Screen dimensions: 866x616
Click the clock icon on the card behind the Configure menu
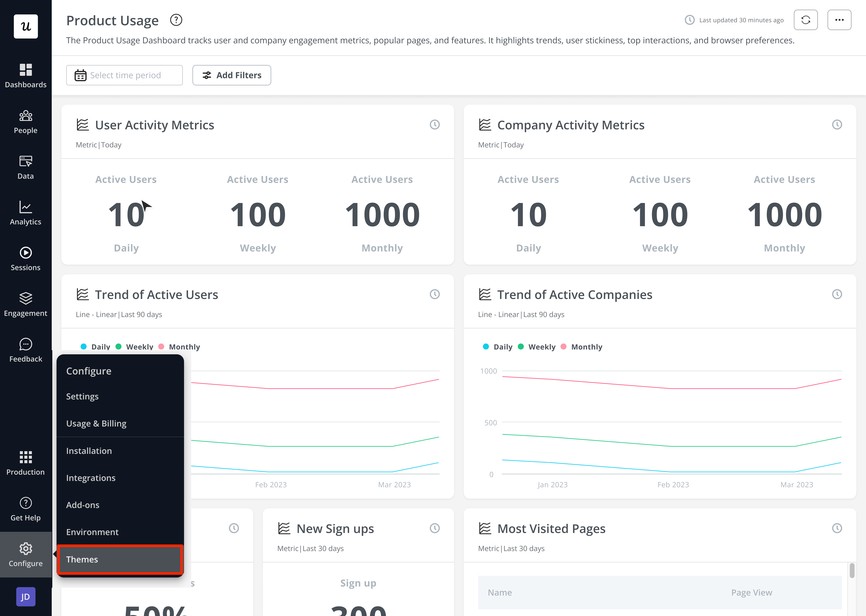234,528
